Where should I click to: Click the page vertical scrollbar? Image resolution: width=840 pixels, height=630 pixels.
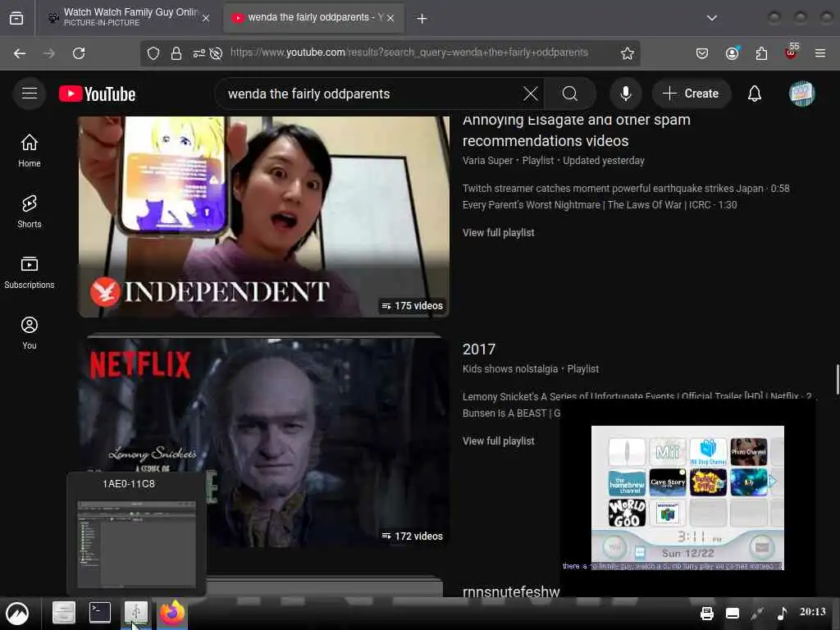pyautogui.click(x=837, y=379)
